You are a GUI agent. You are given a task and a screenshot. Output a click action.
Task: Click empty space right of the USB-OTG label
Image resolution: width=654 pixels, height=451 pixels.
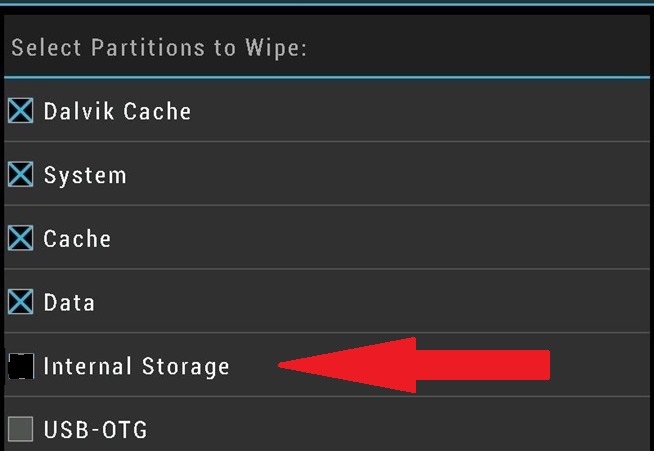point(400,430)
